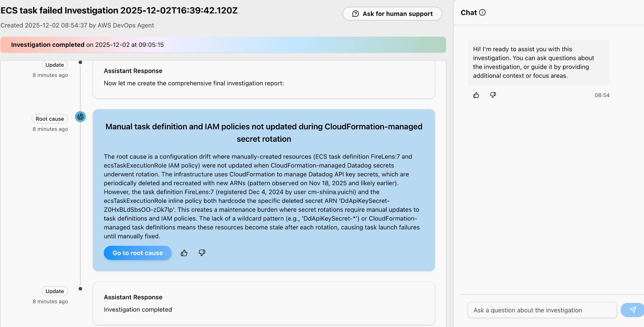Click the headset icon in support button
Screen dimensions: 644x327
pyautogui.click(x=355, y=14)
